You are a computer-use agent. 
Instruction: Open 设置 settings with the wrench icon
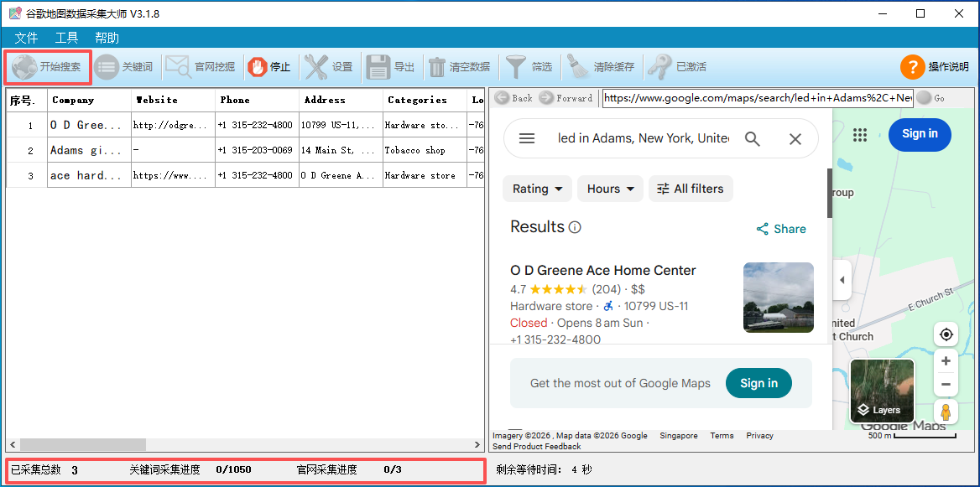[316, 67]
